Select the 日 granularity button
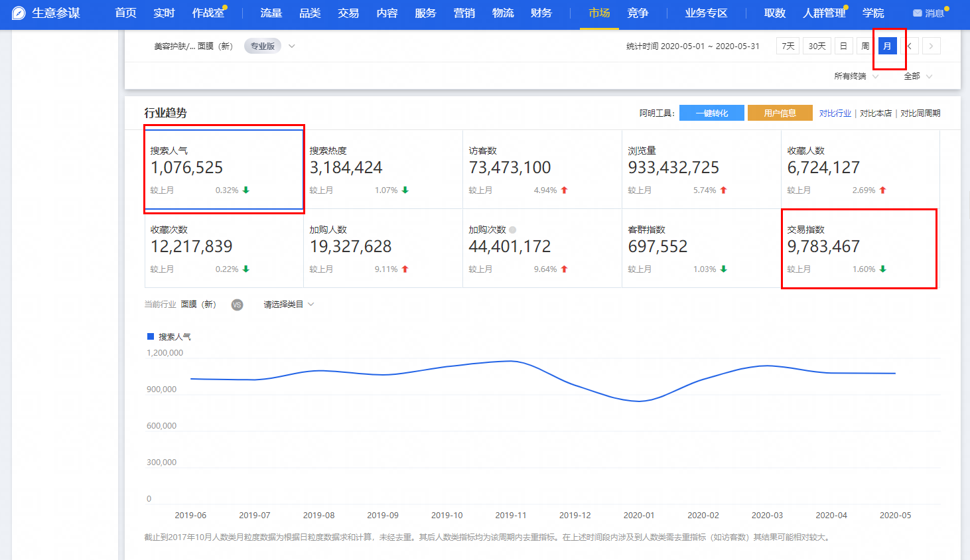The width and height of the screenshot is (970, 560). tap(843, 46)
